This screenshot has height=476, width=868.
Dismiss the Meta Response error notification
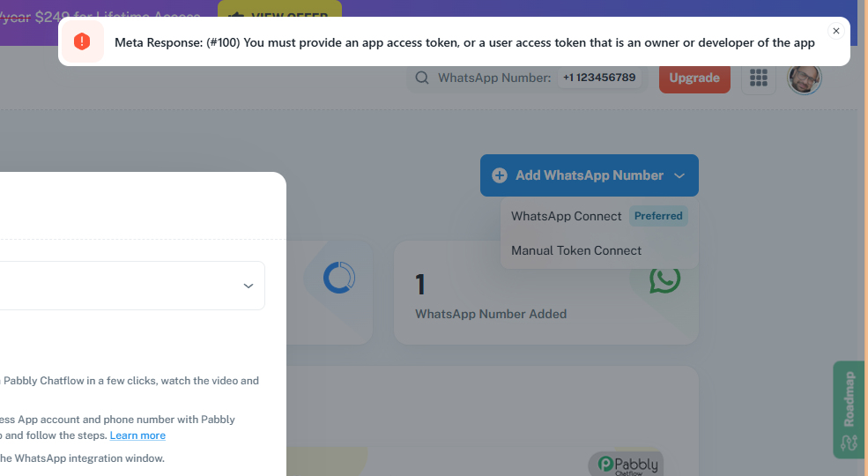coord(836,31)
